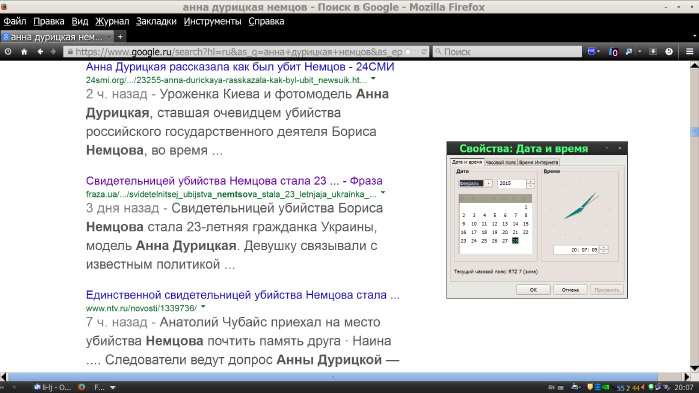This screenshot has height=393, width=699.
Task: Open result 'Единственной свидетельницей убийства Немцова стала'
Action: (243, 295)
